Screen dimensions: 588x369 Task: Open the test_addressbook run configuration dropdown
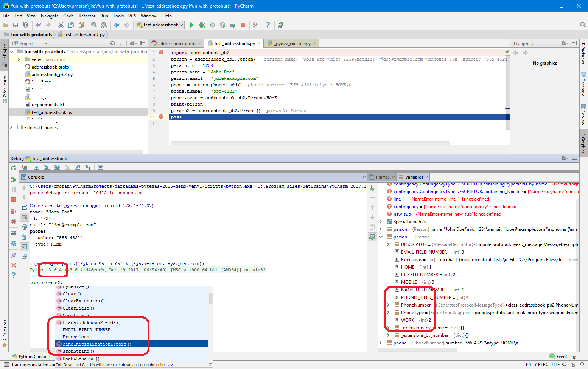click(x=159, y=25)
